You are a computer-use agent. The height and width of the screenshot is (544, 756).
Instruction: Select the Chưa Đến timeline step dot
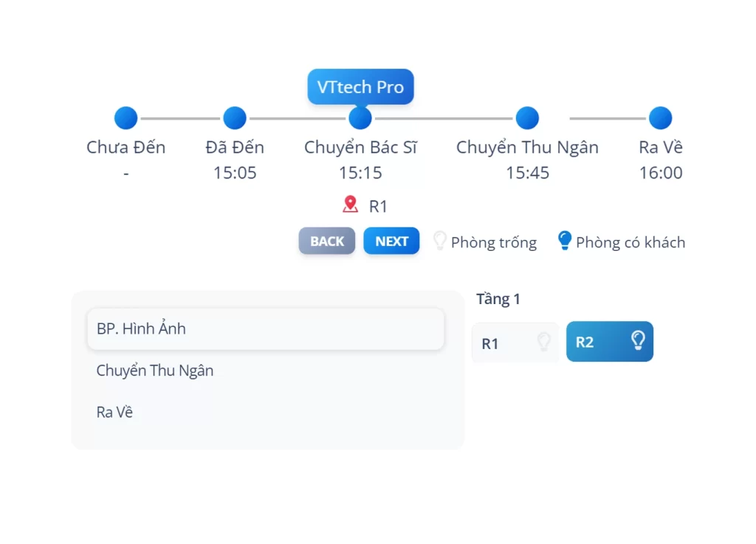point(126,118)
